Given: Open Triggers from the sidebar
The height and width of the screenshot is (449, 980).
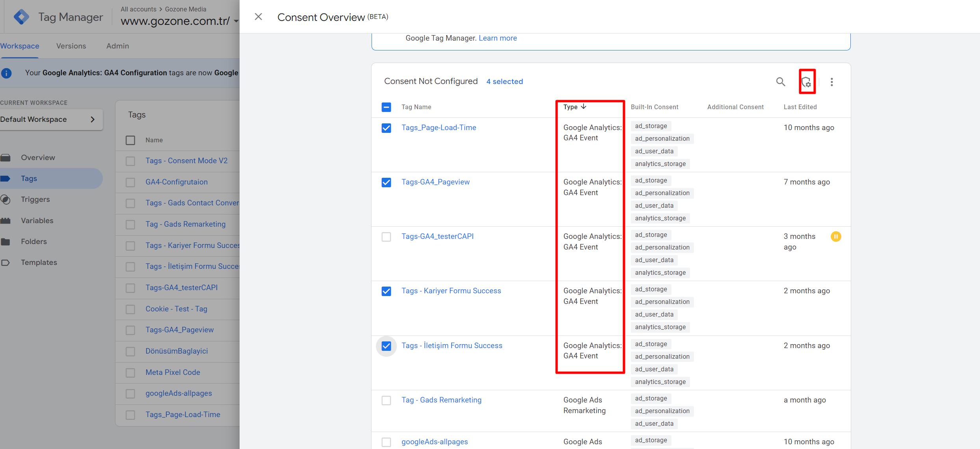Looking at the screenshot, I should point(35,199).
